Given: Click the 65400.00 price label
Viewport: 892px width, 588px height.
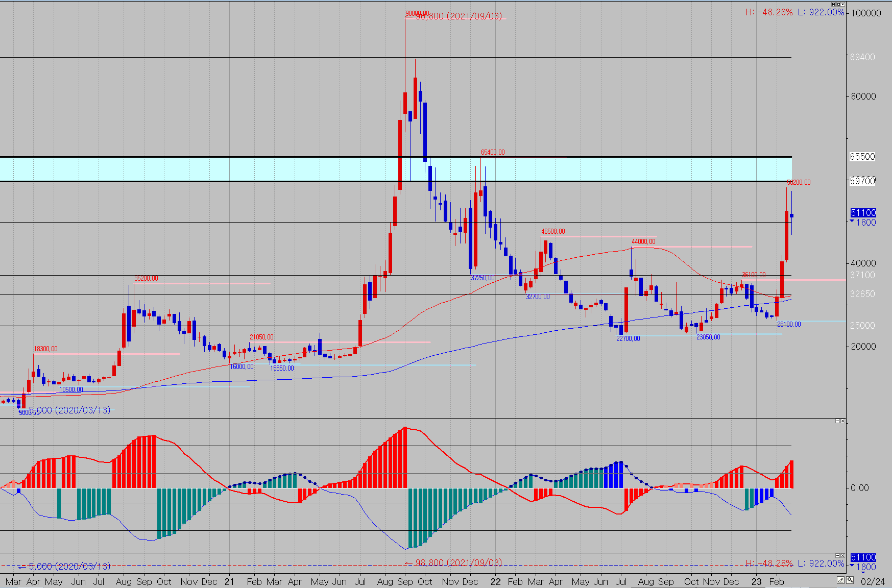Looking at the screenshot, I should tap(493, 152).
